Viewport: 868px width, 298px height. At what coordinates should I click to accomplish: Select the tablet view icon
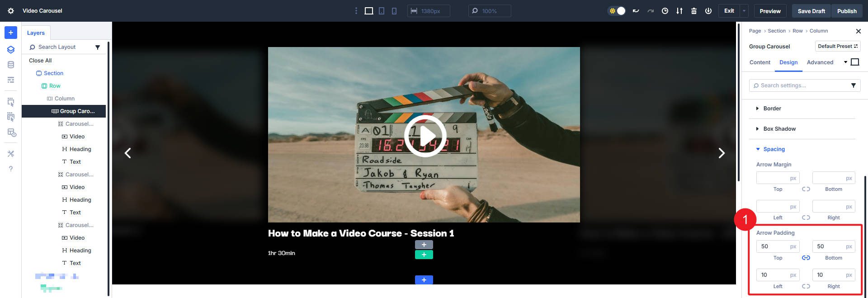[x=382, y=11]
